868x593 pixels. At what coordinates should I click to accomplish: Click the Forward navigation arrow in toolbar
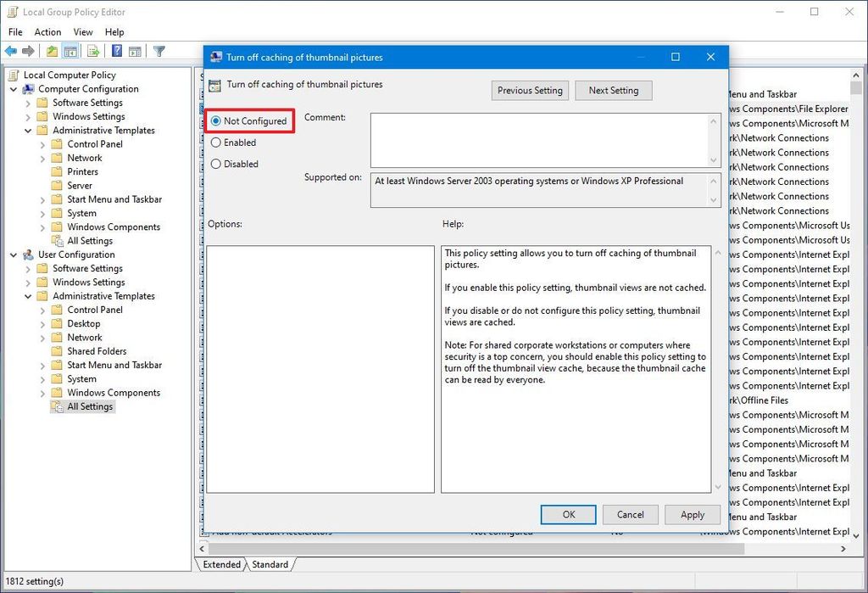click(x=26, y=51)
